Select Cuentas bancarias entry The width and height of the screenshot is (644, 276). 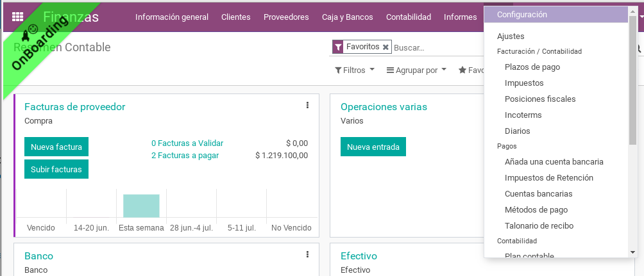click(x=538, y=193)
